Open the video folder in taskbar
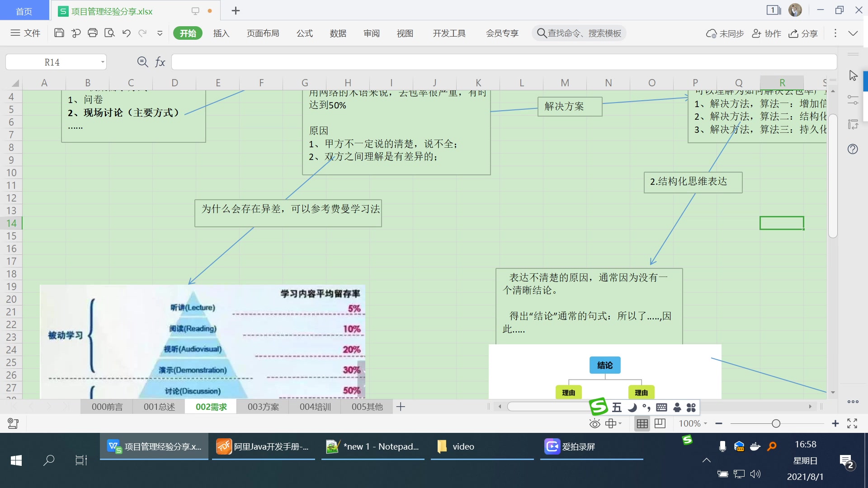Screen dimensions: 868x488 (x=482, y=446)
